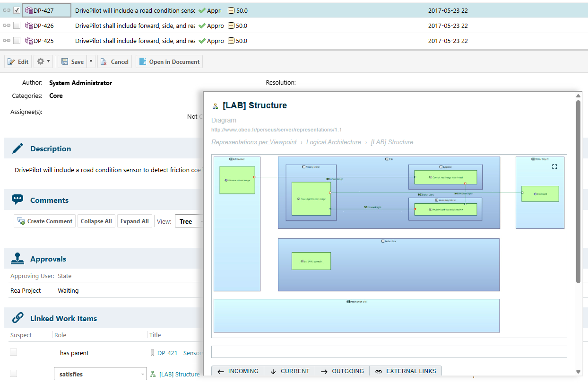Toggle the Suspect checkbox for the satisfies link
588x384 pixels.
[x=14, y=374]
